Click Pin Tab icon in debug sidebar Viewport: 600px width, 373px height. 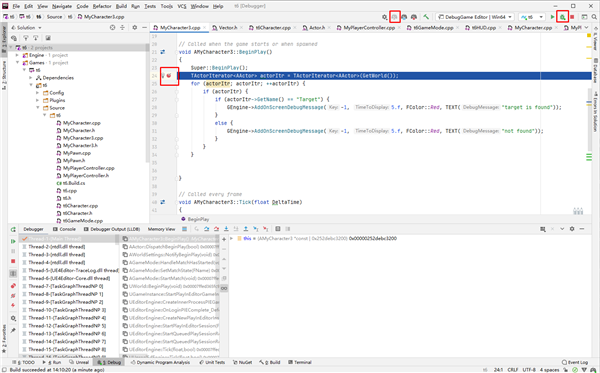(x=13, y=330)
